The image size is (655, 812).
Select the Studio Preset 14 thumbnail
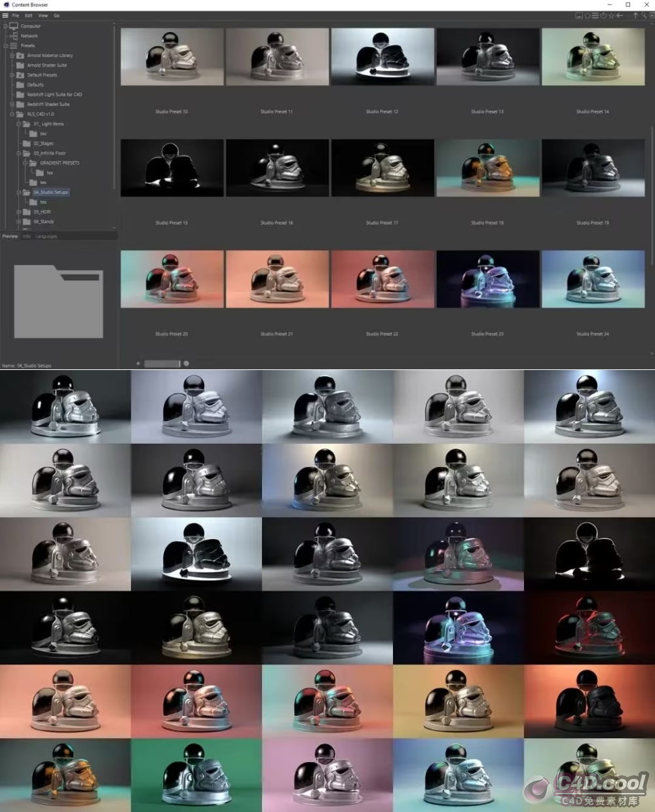click(x=593, y=57)
